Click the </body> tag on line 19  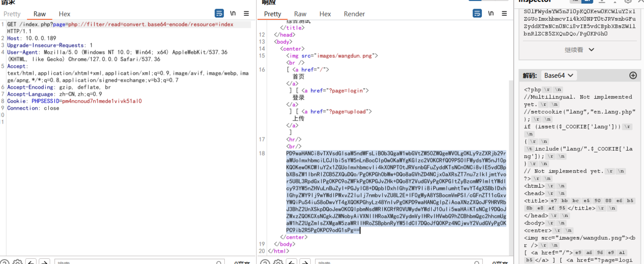click(x=285, y=244)
